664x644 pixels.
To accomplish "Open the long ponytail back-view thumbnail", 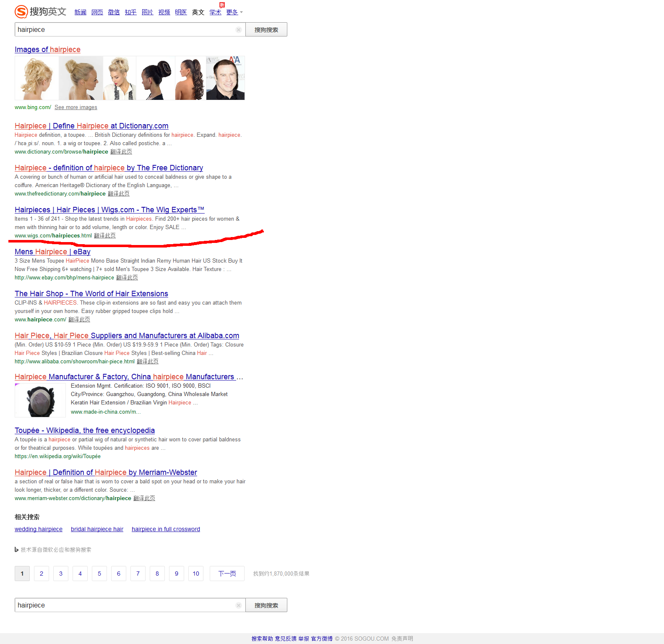I will (190, 78).
